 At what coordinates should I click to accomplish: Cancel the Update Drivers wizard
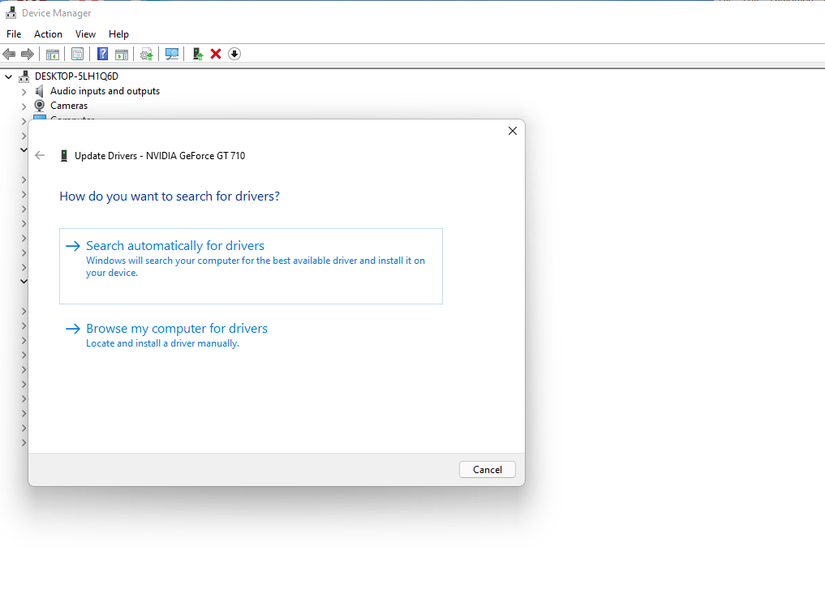[487, 469]
